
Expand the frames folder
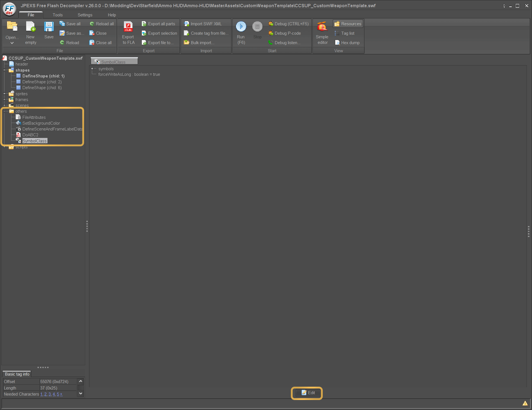point(4,100)
